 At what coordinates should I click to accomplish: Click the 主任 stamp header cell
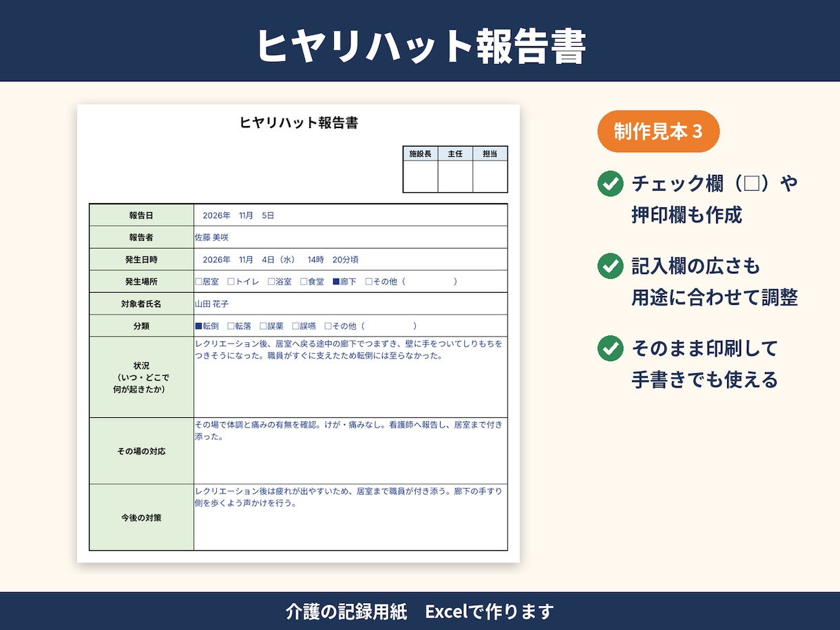click(455, 154)
